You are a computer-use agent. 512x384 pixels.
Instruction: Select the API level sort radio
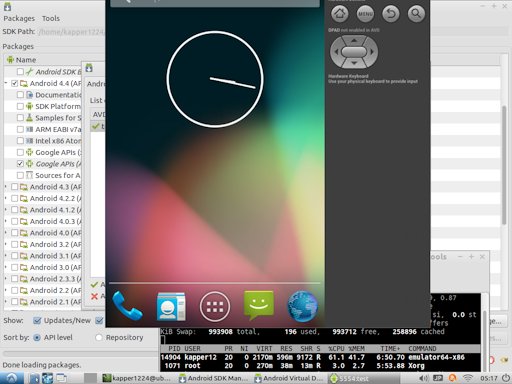tap(37, 338)
